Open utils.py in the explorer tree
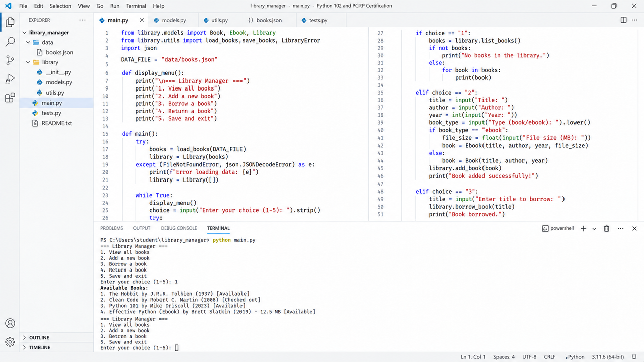The width and height of the screenshot is (644, 362). [x=55, y=93]
